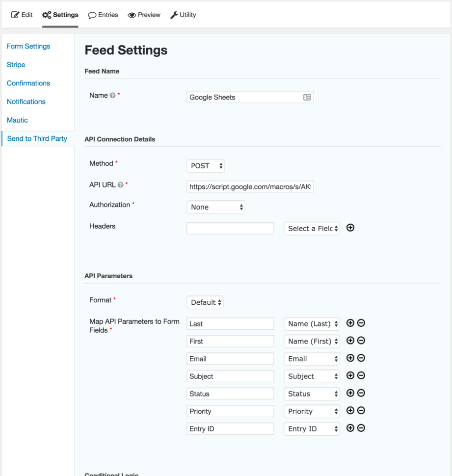Remove the Last mapping row
452x476 pixels.
pyautogui.click(x=361, y=323)
